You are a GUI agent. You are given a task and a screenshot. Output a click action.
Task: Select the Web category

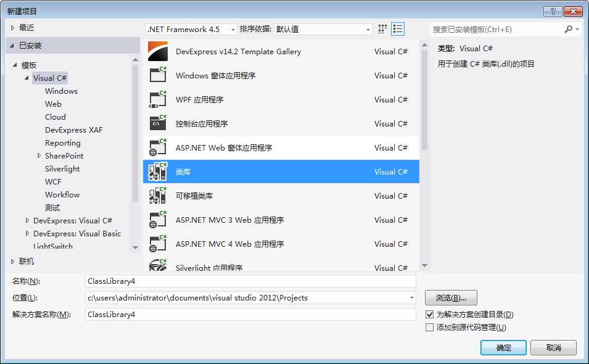point(53,104)
